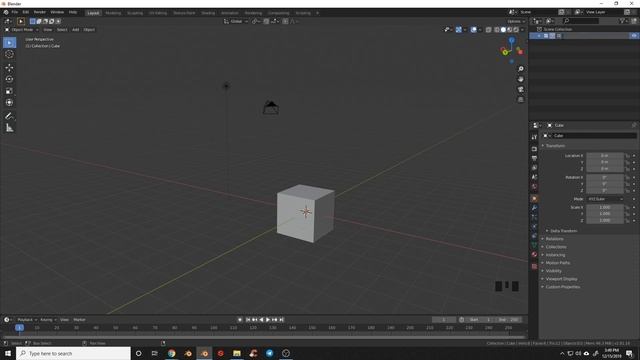This screenshot has width=640, height=360.
Task: Click the Blender logo menu icon
Action: tap(6, 12)
